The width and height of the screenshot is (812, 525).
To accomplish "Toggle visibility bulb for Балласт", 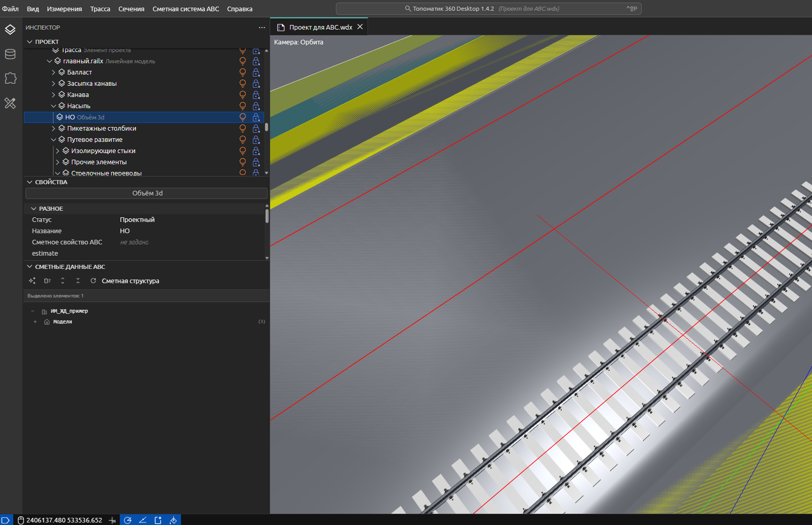I will click(243, 72).
